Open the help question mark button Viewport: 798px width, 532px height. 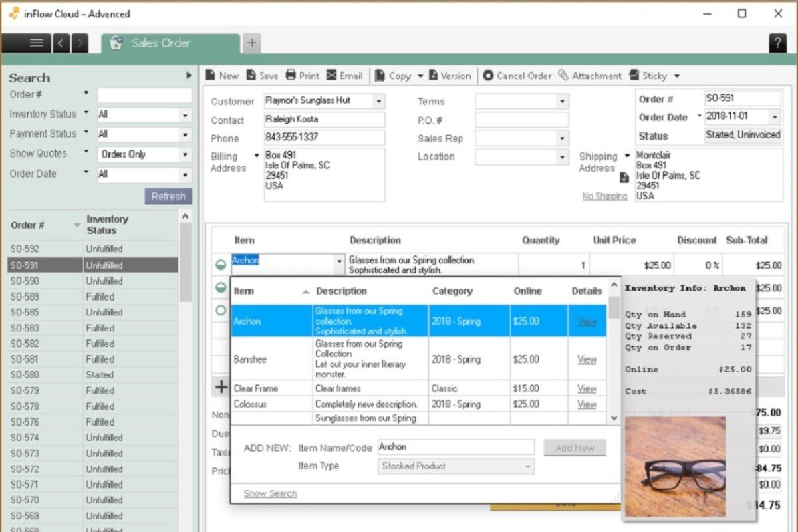[x=778, y=43]
